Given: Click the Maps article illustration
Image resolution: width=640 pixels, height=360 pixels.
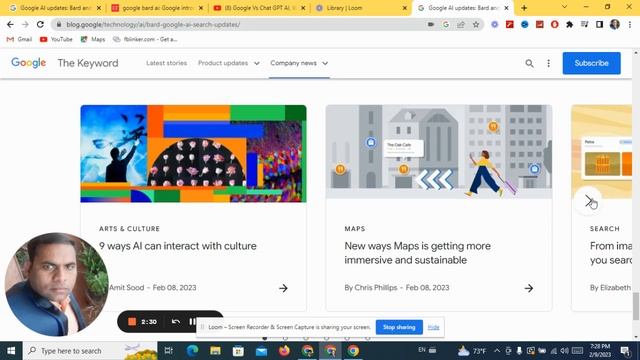Looking at the screenshot, I should pos(439,152).
